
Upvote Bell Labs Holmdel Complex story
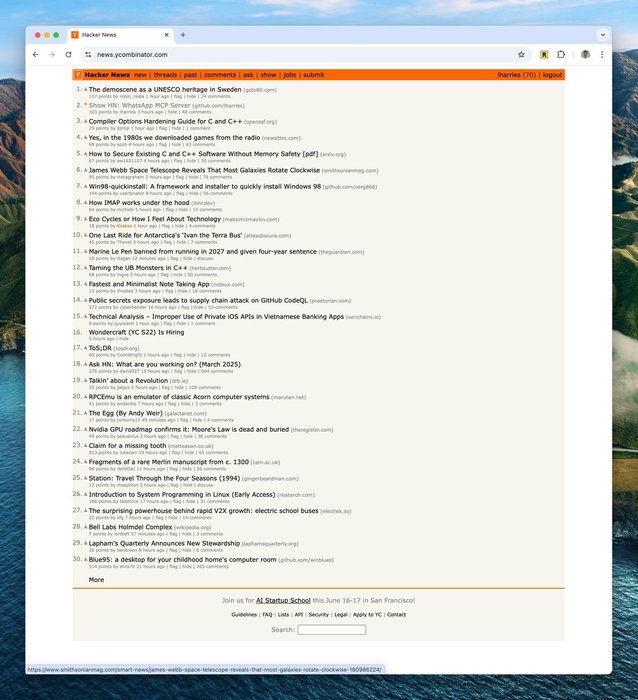pyautogui.click(x=86, y=527)
